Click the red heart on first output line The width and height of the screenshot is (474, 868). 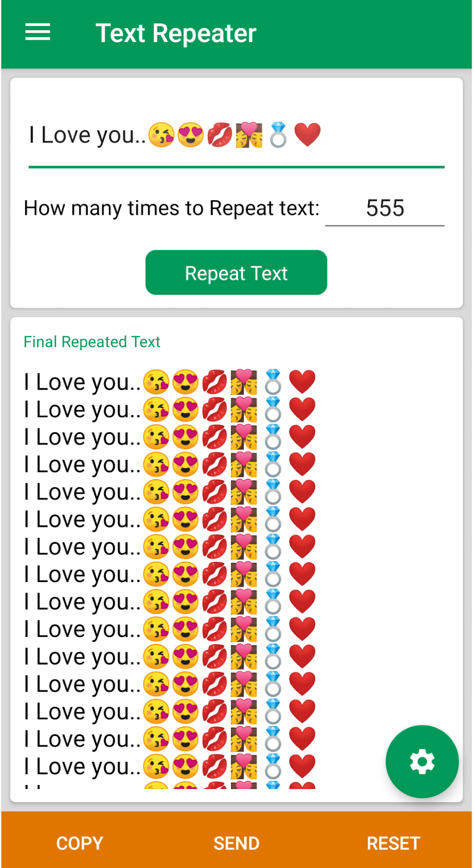(x=302, y=382)
